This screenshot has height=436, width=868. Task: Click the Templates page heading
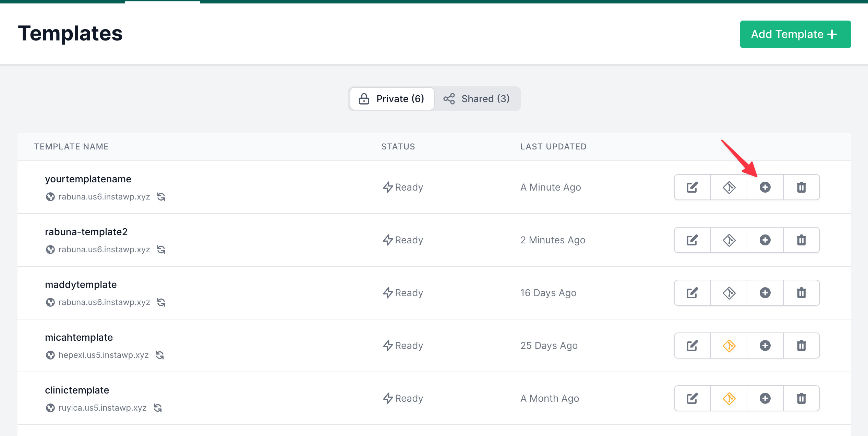pos(70,34)
